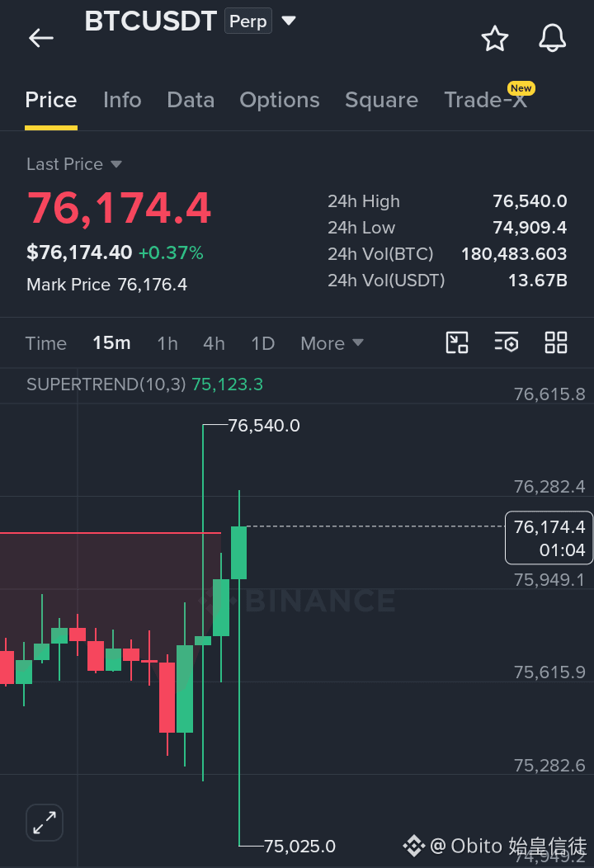This screenshot has height=868, width=594.
Task: Expand the BTCUSDT Perp pair selector arrow
Action: (289, 21)
